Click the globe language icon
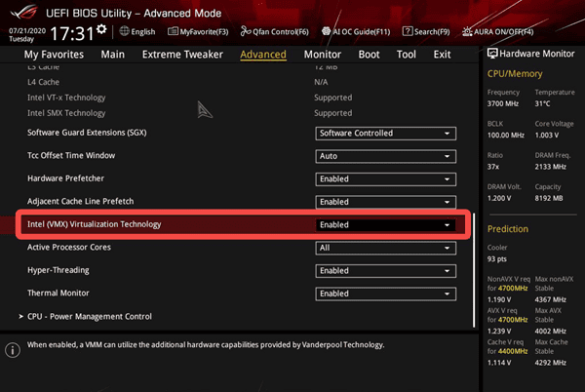 click(x=124, y=31)
